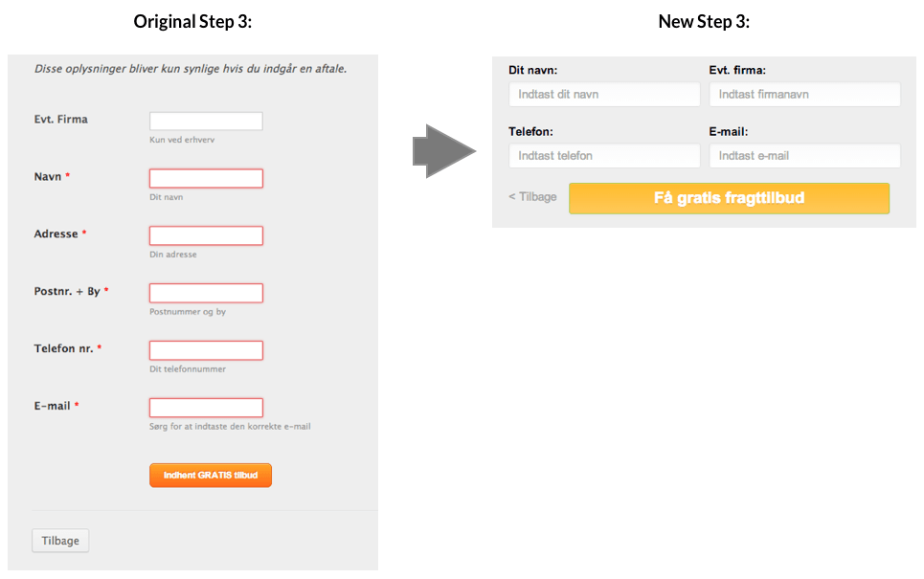Select the Postnr. + By input field
Viewport: 924px width, 579px height.
pos(206,293)
